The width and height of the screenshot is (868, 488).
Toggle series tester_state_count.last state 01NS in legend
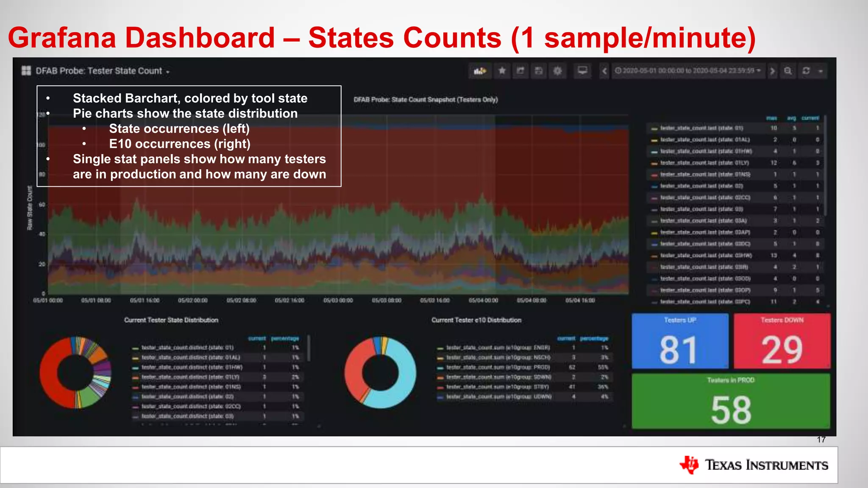[705, 175]
